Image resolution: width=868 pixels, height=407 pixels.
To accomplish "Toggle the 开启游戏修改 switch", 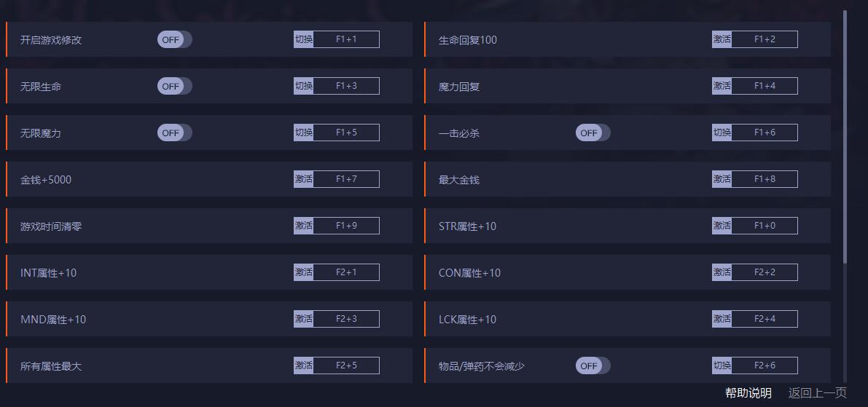I will [174, 39].
